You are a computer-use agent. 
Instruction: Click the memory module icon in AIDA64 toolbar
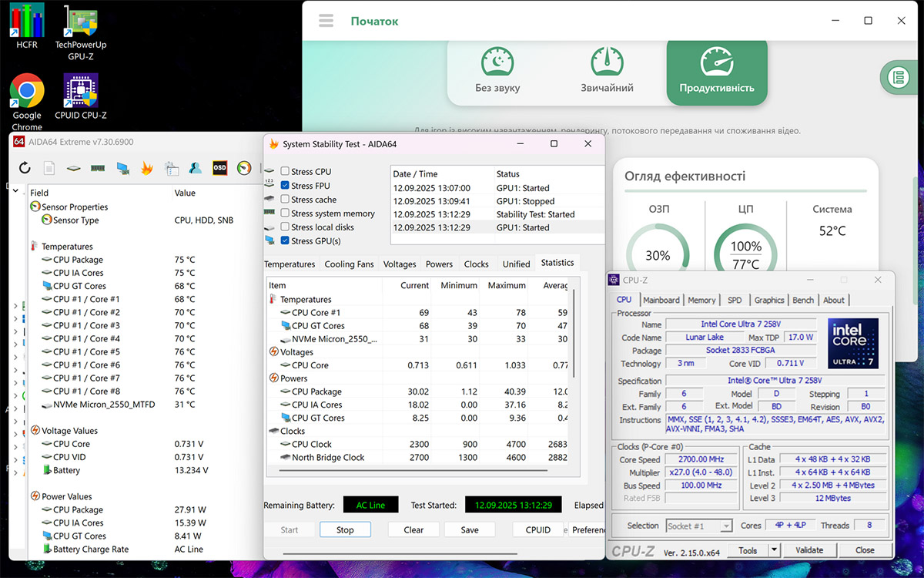coord(98,168)
